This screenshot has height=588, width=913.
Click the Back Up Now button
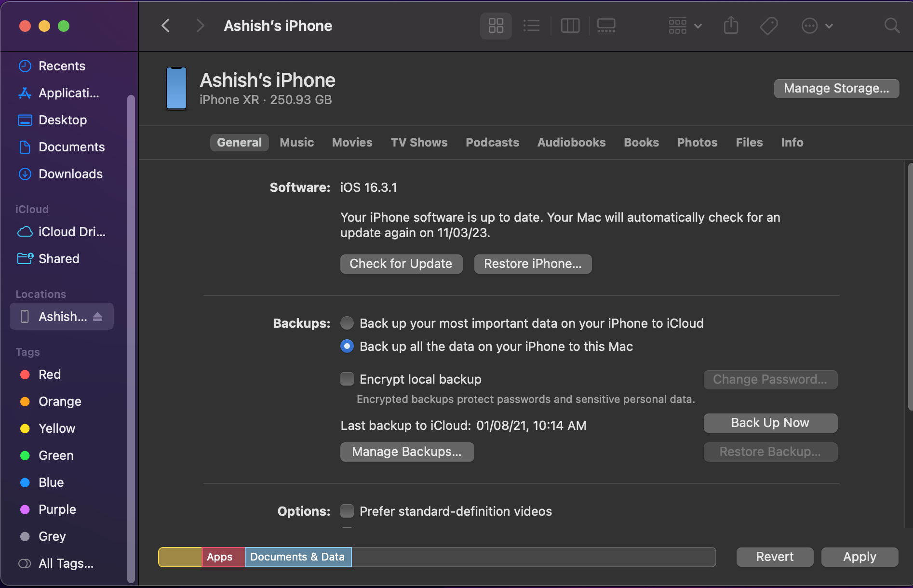[770, 423]
